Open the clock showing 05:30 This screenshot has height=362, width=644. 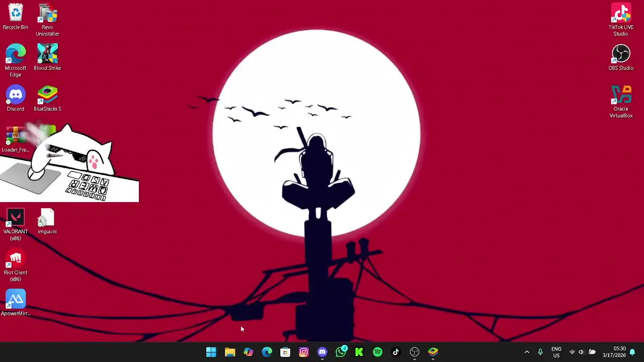[x=614, y=352]
